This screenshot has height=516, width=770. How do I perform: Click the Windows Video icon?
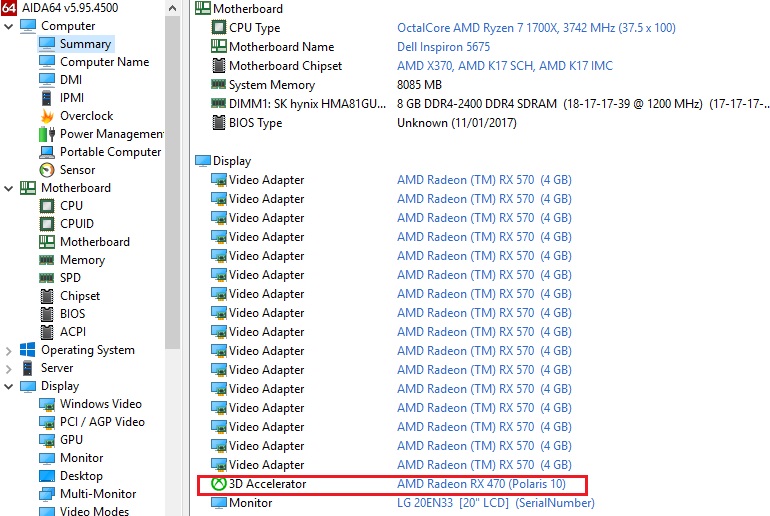47,404
